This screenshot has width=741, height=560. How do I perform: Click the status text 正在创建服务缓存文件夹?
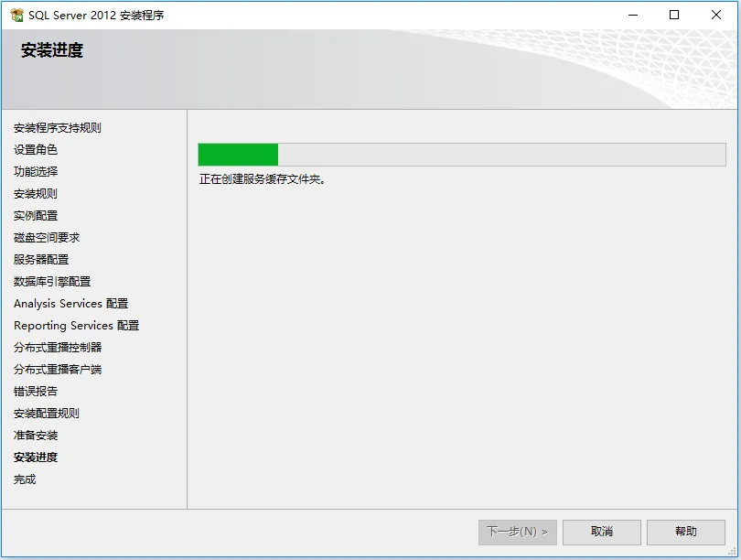[x=262, y=179]
